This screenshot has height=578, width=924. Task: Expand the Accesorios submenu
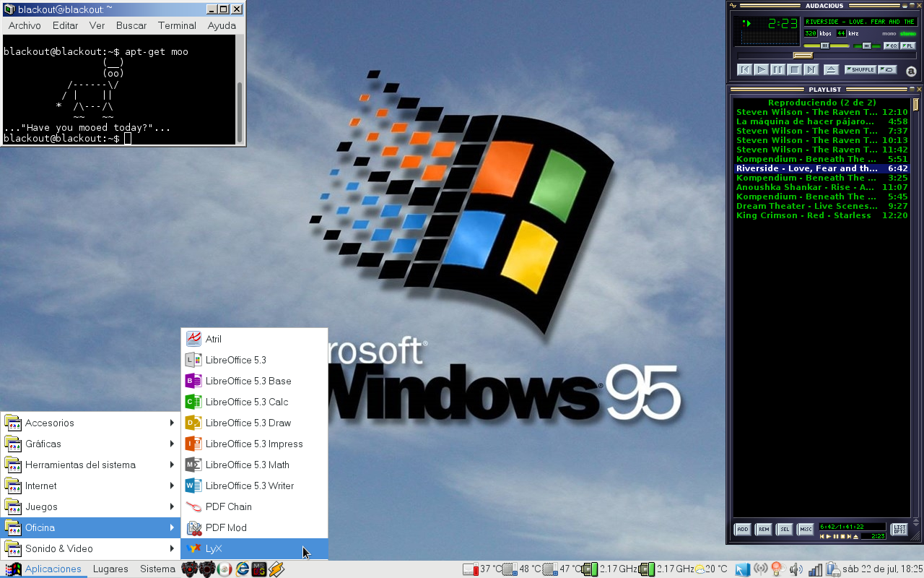90,423
